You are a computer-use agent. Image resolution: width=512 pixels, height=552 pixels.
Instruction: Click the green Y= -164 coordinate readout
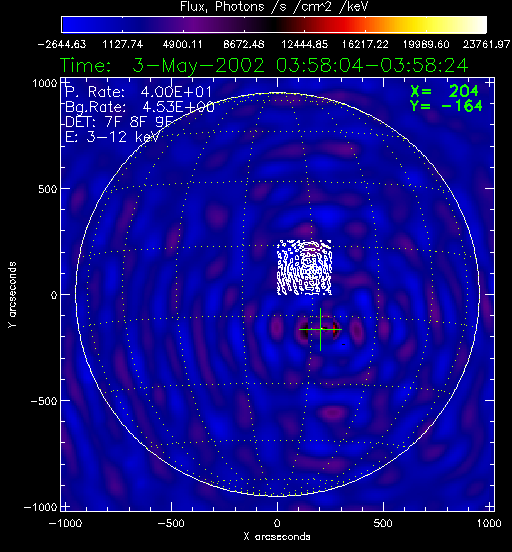click(x=446, y=106)
